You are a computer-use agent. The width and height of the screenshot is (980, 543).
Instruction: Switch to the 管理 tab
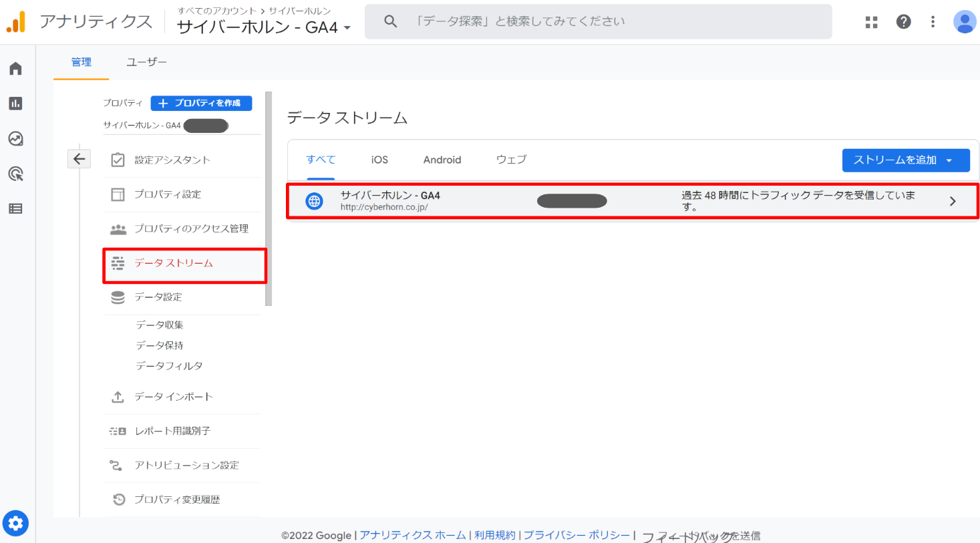(x=81, y=62)
